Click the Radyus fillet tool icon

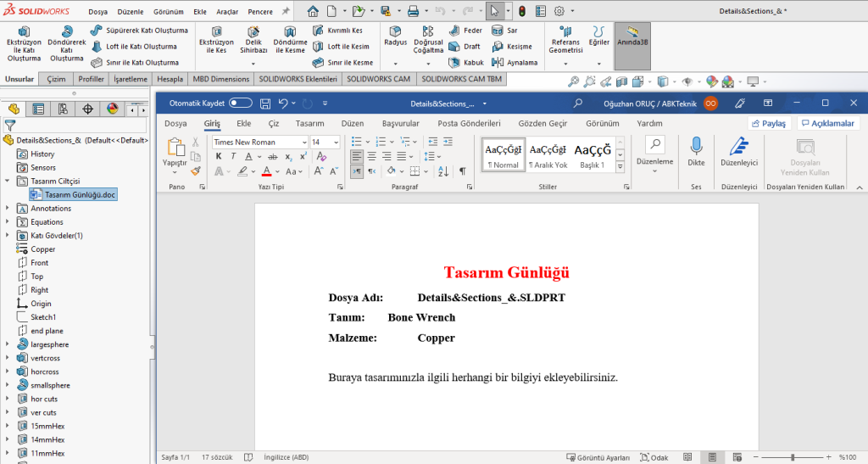point(395,31)
